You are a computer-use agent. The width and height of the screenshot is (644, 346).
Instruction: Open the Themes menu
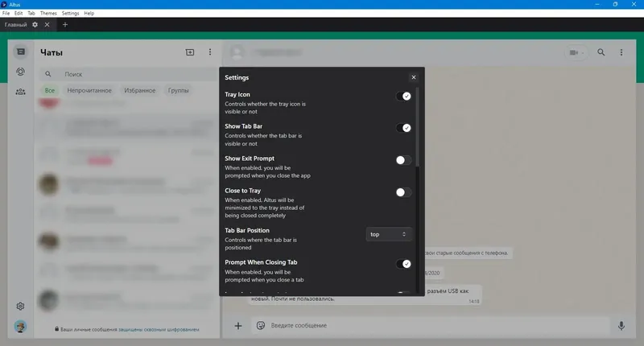[x=48, y=13]
